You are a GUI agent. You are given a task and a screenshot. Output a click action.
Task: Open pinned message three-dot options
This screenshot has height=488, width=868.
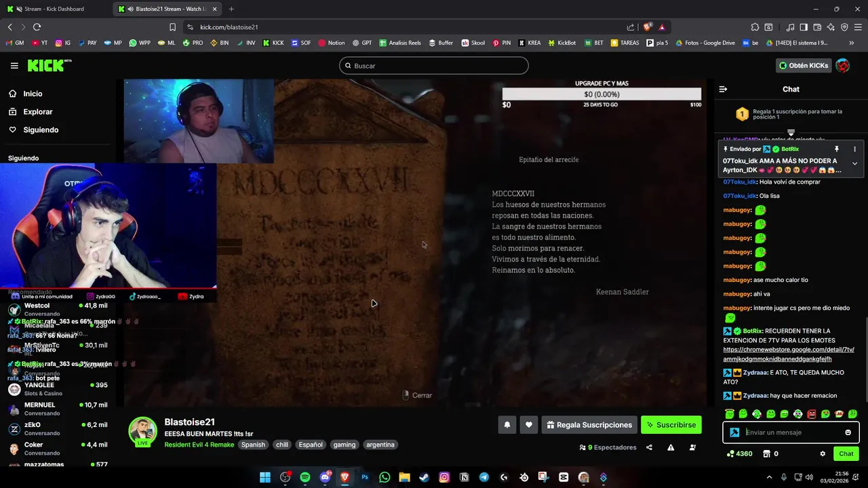854,149
